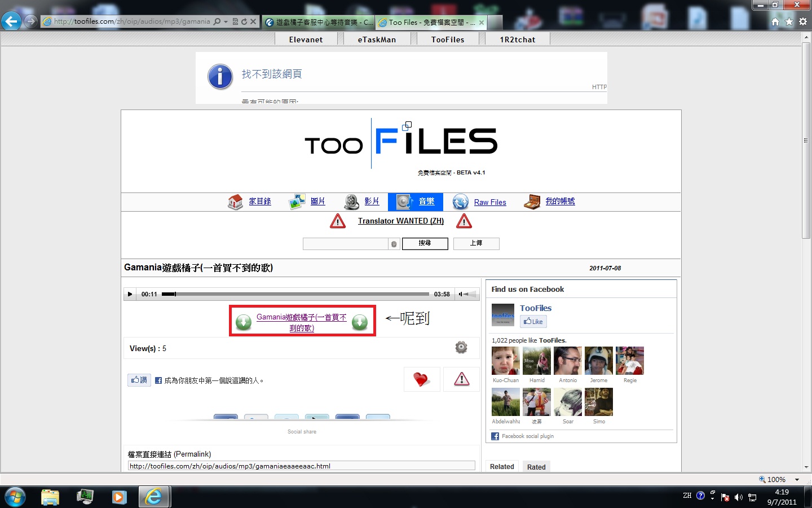Toggle the Compatibility View icon in address bar
The image size is (812, 508).
235,21
